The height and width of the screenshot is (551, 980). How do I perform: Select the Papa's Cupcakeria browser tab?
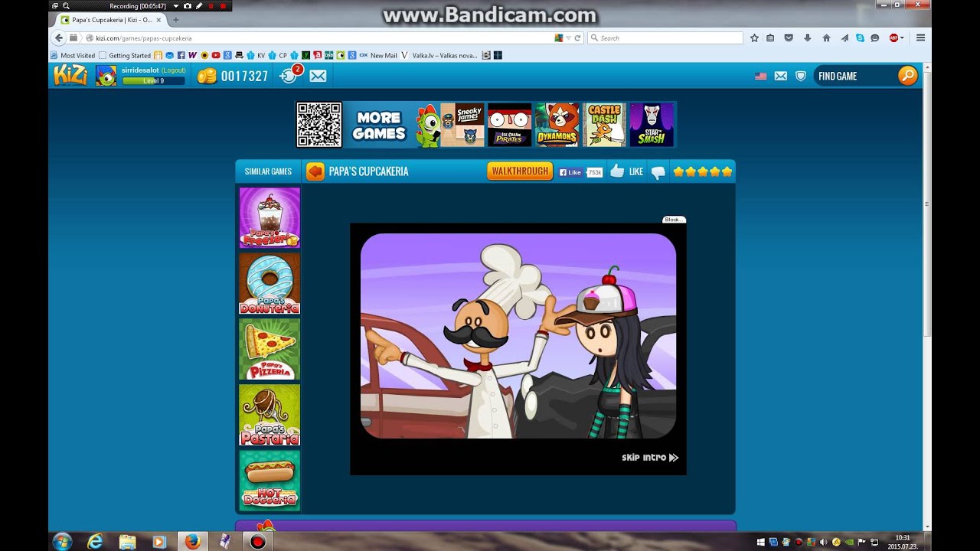click(112, 20)
